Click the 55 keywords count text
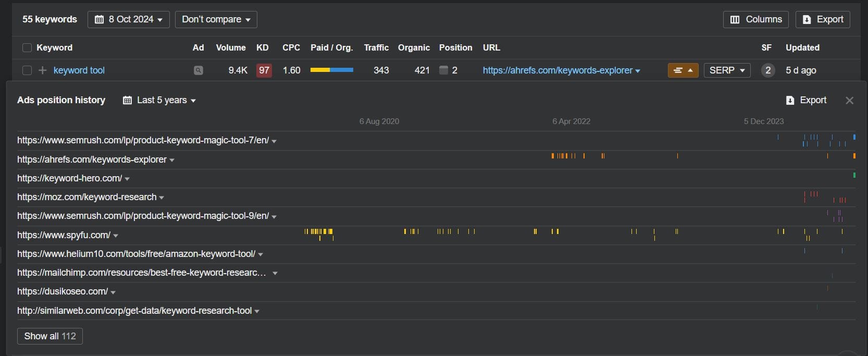Image resolution: width=868 pixels, height=356 pixels. pos(49,19)
